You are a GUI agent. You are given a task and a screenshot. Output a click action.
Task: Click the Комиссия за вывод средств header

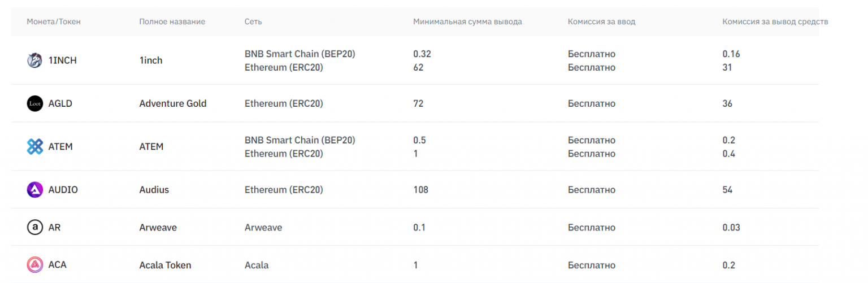(775, 22)
